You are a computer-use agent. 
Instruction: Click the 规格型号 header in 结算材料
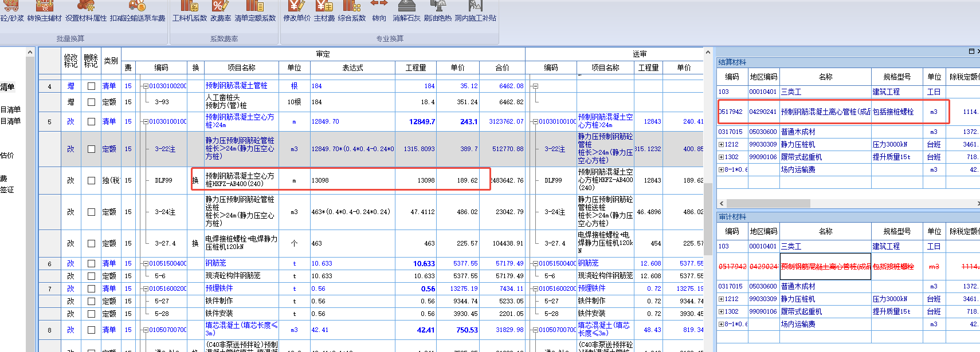click(897, 77)
